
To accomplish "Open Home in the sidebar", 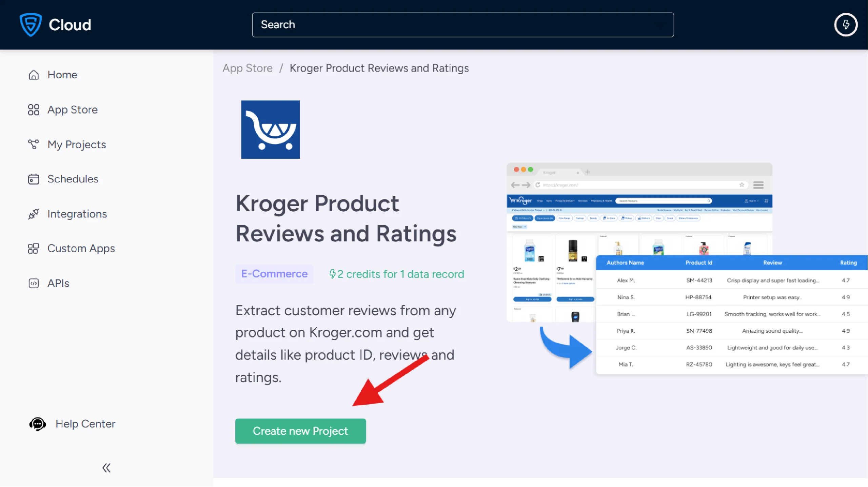I will (62, 75).
